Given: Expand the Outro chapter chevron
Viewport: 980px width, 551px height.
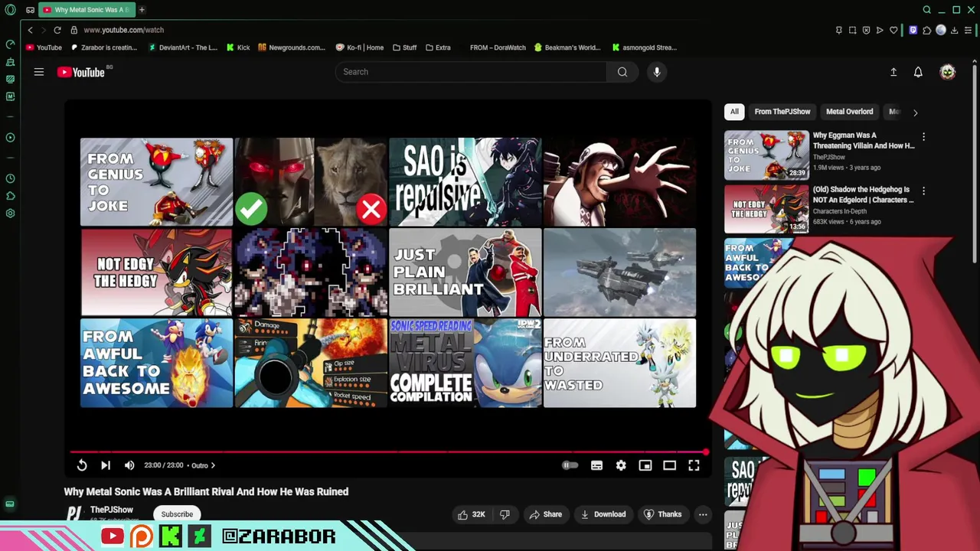Looking at the screenshot, I should click(213, 465).
